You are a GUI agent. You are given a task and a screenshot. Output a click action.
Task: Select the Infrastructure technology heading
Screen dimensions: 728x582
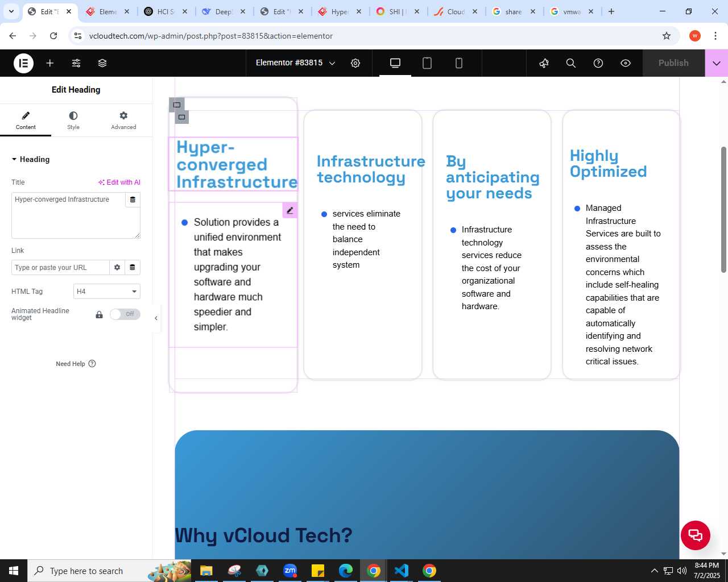coord(371,169)
